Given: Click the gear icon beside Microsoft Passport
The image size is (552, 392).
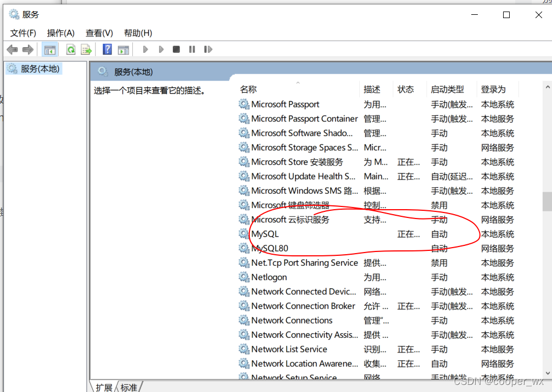Looking at the screenshot, I should (x=244, y=104).
